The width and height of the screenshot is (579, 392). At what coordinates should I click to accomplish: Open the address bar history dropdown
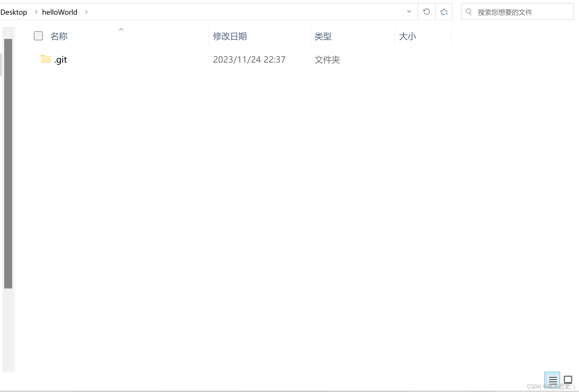point(409,12)
